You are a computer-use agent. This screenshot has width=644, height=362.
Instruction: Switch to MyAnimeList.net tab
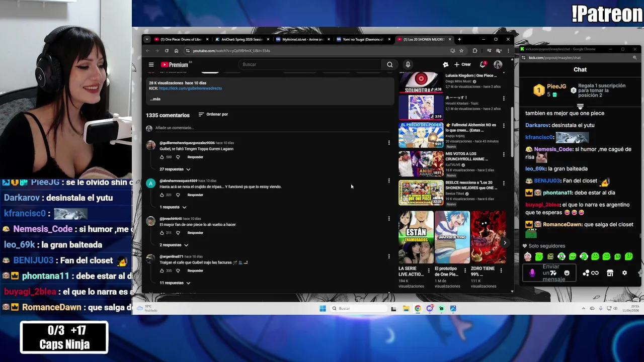click(302, 39)
